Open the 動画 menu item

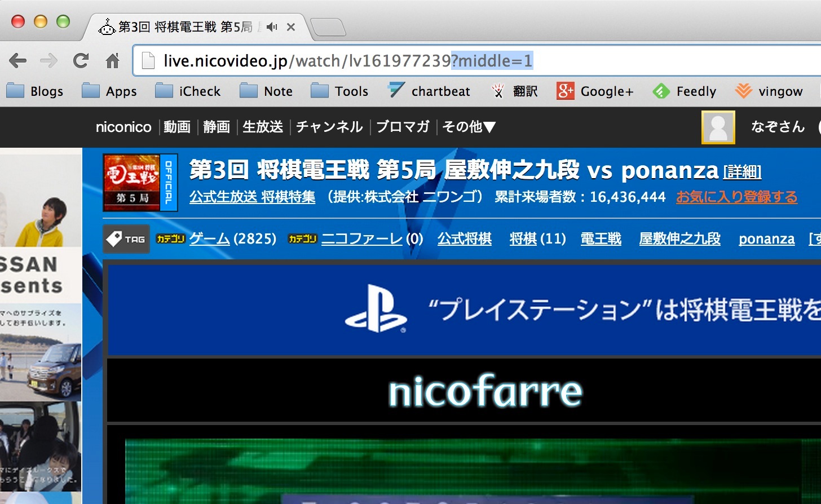pyautogui.click(x=177, y=127)
